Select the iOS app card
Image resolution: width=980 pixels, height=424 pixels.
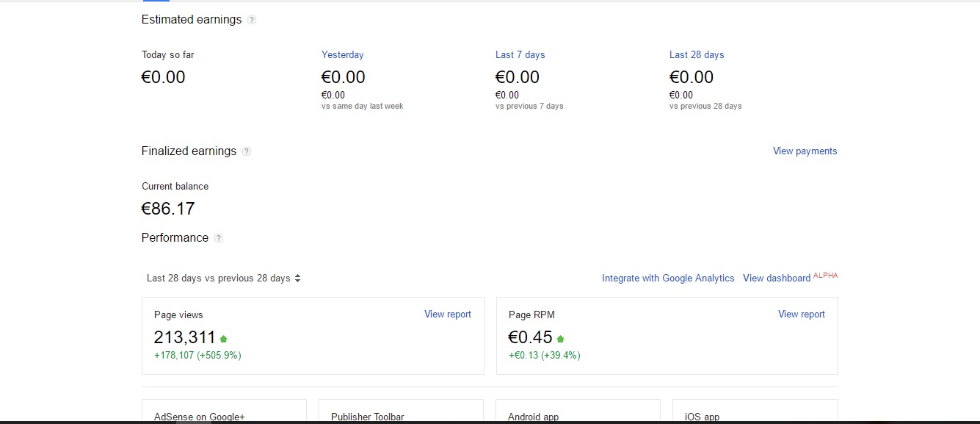[755, 413]
